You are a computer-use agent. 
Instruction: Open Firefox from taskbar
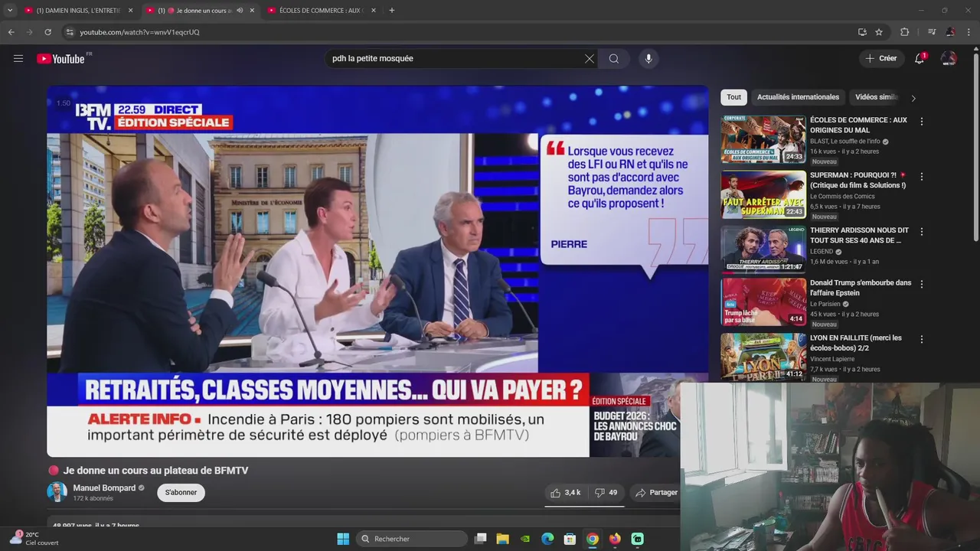pyautogui.click(x=615, y=539)
